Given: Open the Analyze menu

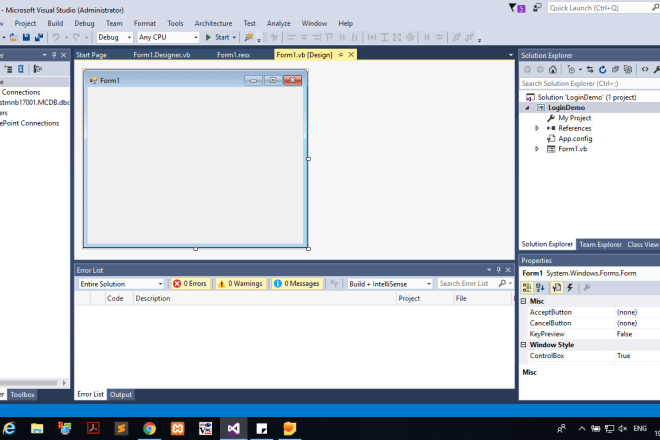Looking at the screenshot, I should click(279, 24).
